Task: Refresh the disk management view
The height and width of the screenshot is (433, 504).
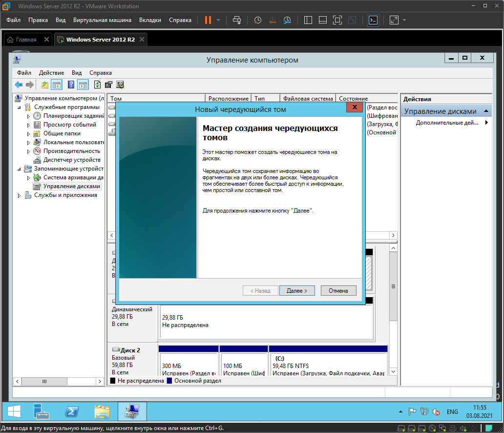Action: point(97,85)
